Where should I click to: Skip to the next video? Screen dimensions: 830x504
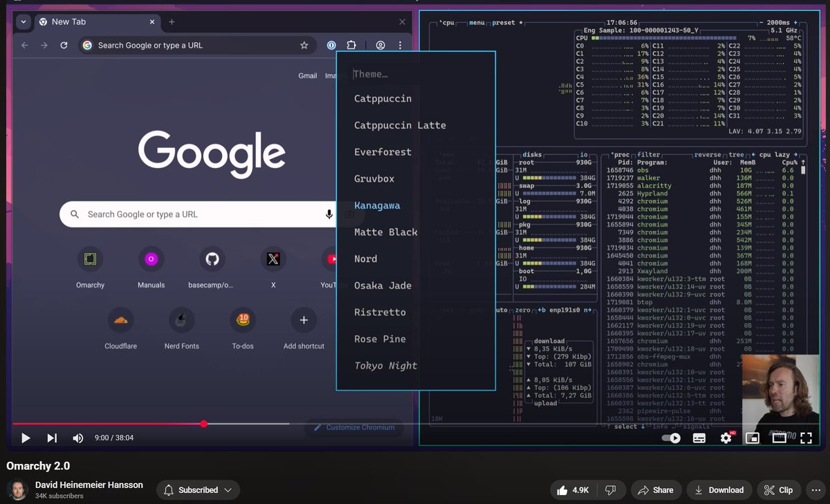52,438
